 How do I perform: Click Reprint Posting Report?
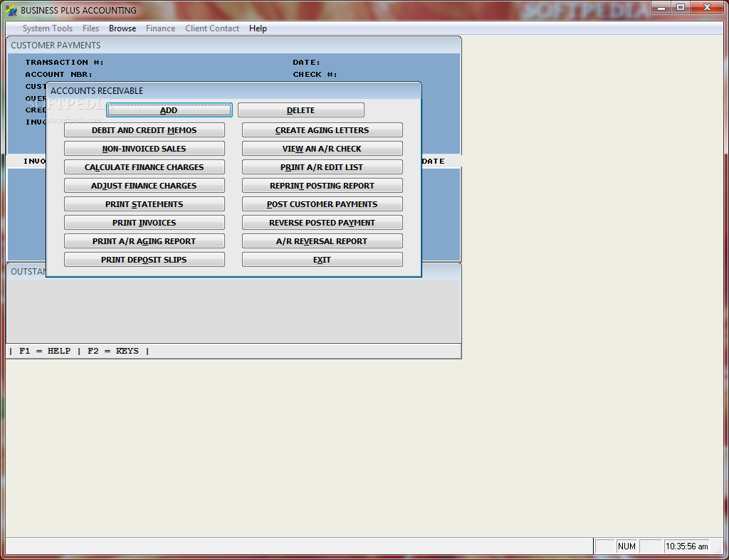(x=322, y=186)
